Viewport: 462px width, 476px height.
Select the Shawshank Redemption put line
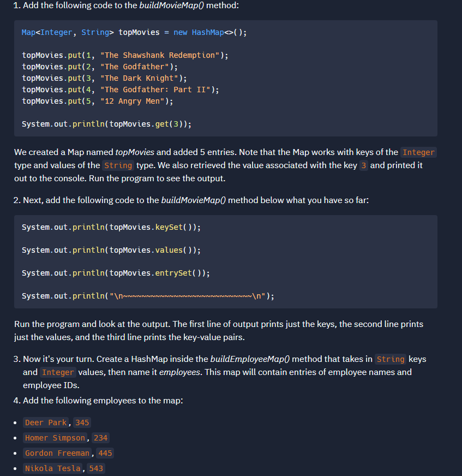[124, 55]
